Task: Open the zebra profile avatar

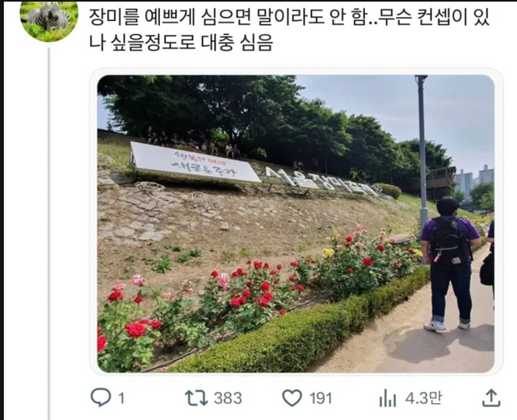Action: click(x=49, y=19)
